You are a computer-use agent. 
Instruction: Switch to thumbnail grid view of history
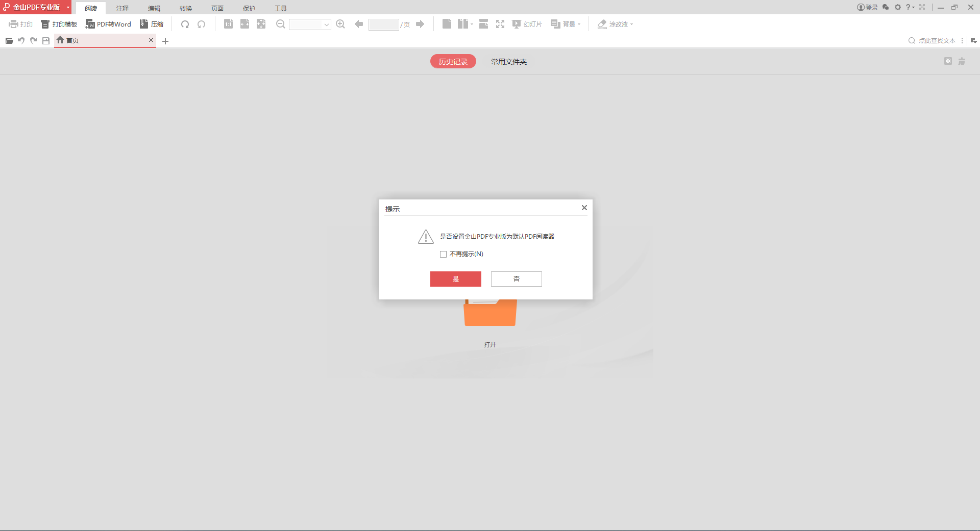(x=948, y=61)
